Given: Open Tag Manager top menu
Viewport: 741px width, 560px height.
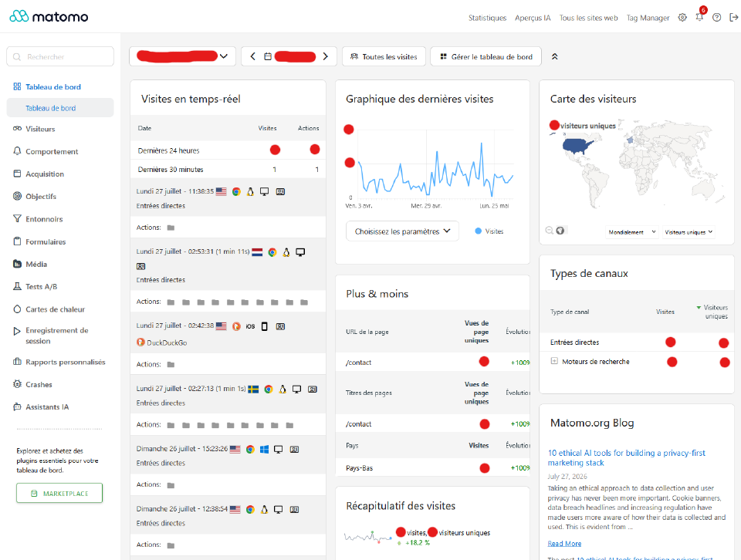Looking at the screenshot, I should coord(648,18).
